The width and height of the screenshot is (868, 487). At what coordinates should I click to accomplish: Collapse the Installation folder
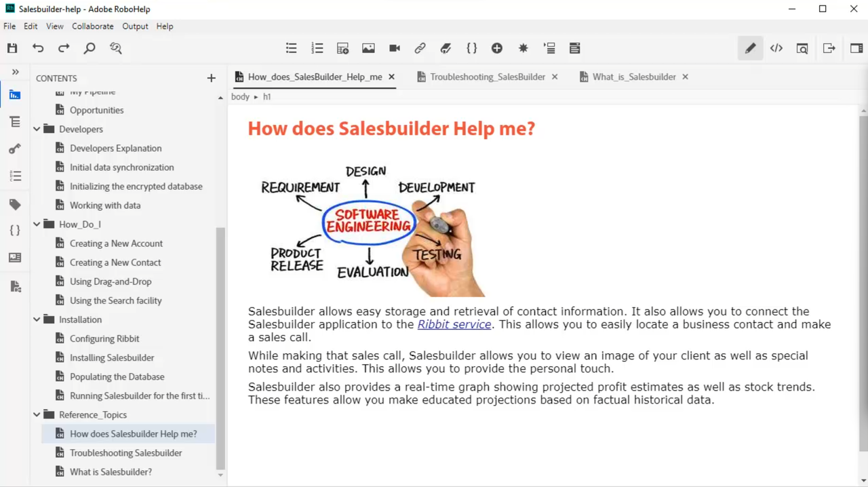[x=37, y=319]
